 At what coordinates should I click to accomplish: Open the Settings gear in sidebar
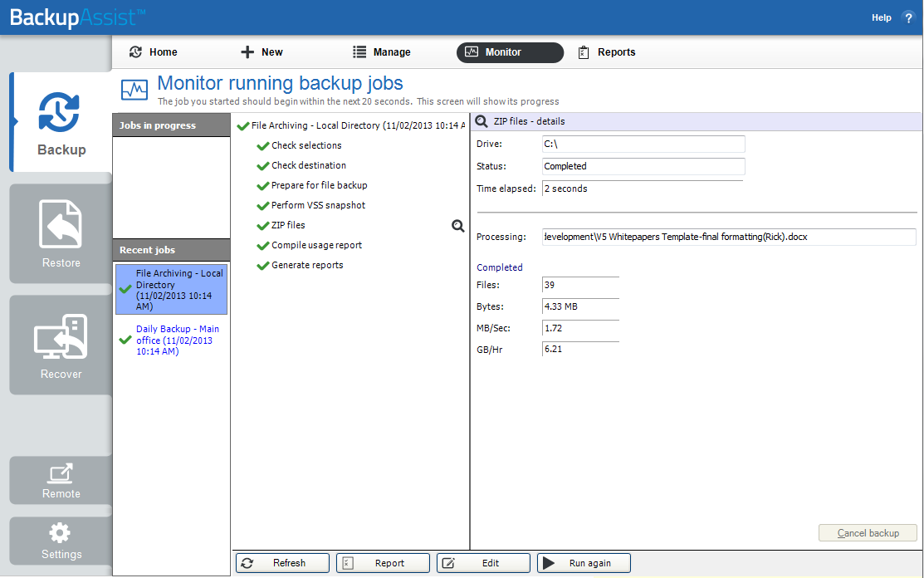coord(61,541)
